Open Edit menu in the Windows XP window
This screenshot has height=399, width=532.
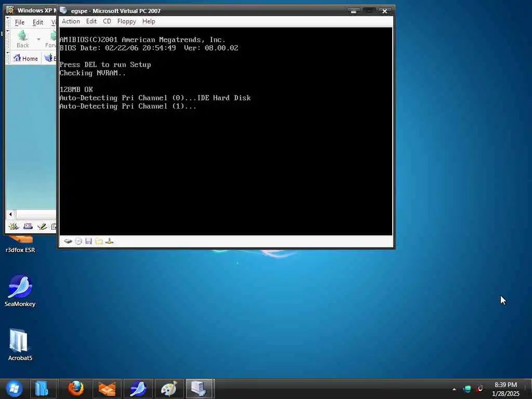click(37, 22)
